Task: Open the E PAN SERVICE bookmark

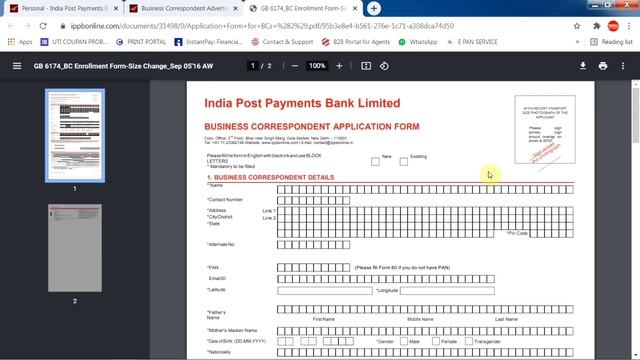Action: click(x=472, y=42)
